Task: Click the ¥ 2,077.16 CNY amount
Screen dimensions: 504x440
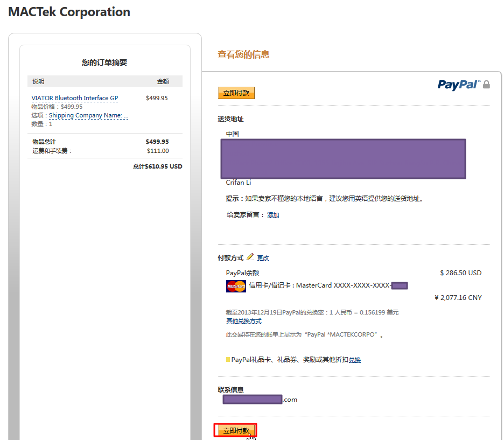Action: (458, 298)
